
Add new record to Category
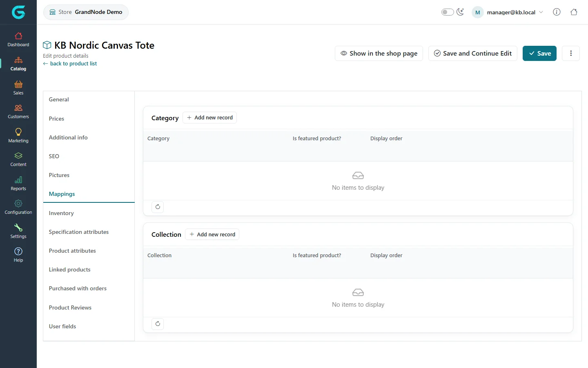pyautogui.click(x=210, y=118)
